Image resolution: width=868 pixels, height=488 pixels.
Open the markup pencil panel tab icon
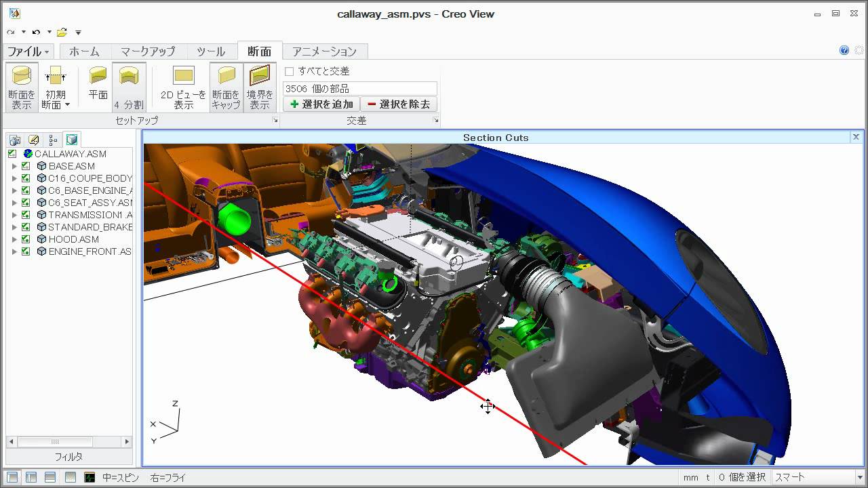click(34, 140)
